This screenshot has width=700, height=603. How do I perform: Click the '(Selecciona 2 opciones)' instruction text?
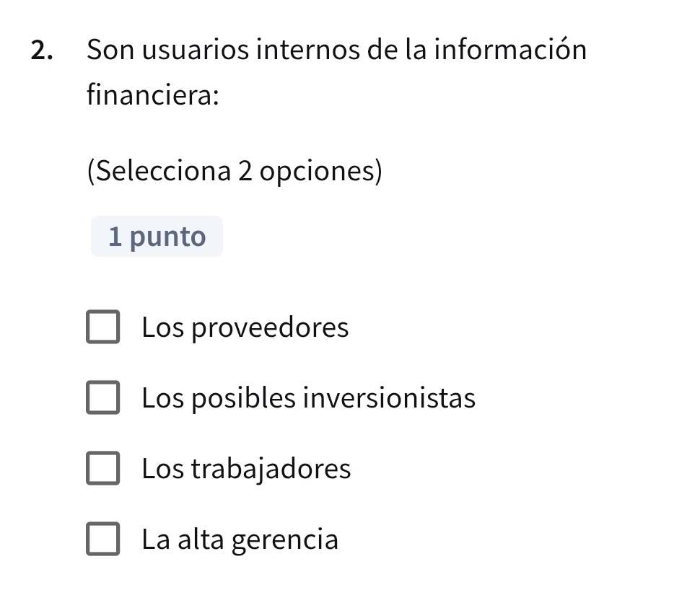pyautogui.click(x=234, y=170)
